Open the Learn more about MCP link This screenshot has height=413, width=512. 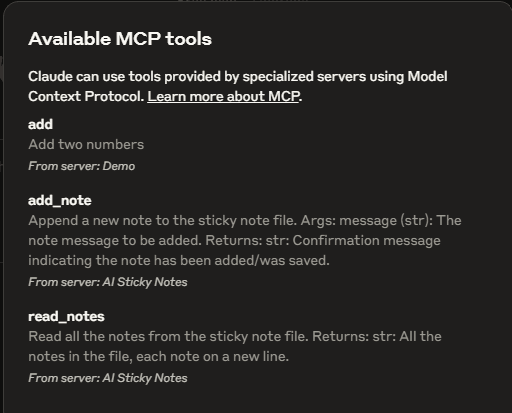[x=223, y=96]
